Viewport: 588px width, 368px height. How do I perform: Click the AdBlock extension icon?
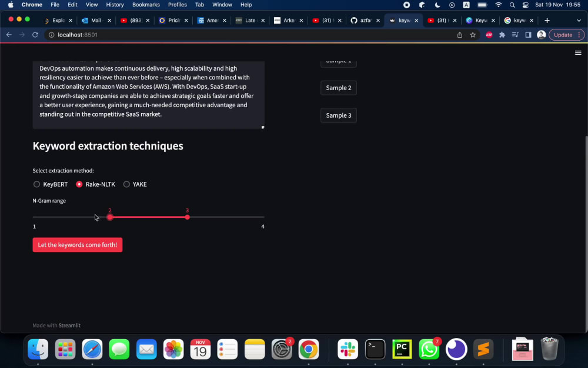point(490,35)
